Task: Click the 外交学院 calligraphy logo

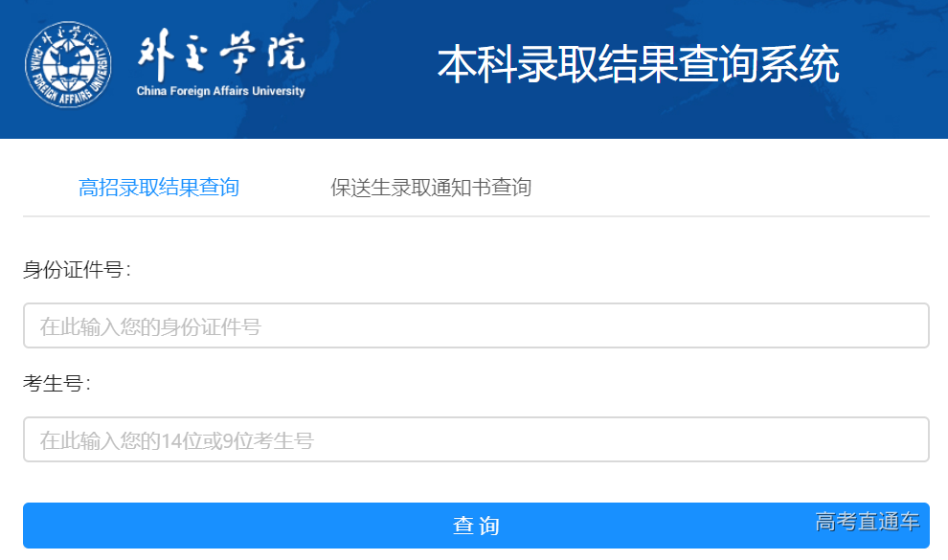Action: [221, 56]
